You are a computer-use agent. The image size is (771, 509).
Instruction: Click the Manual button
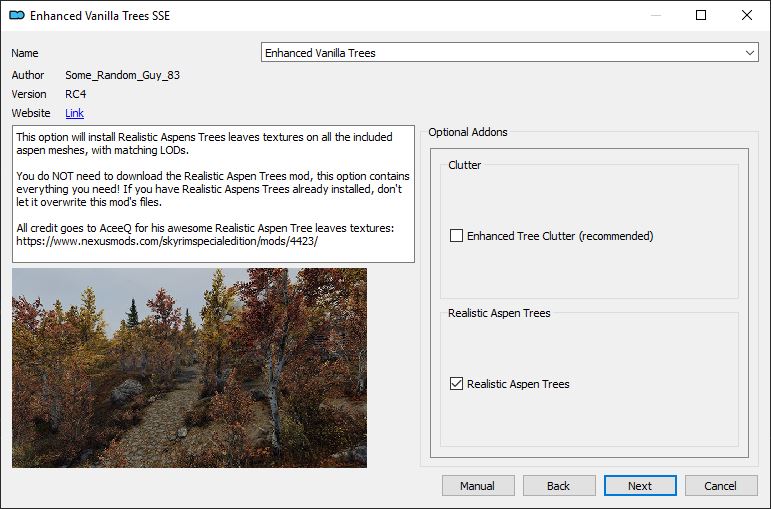pyautogui.click(x=478, y=486)
